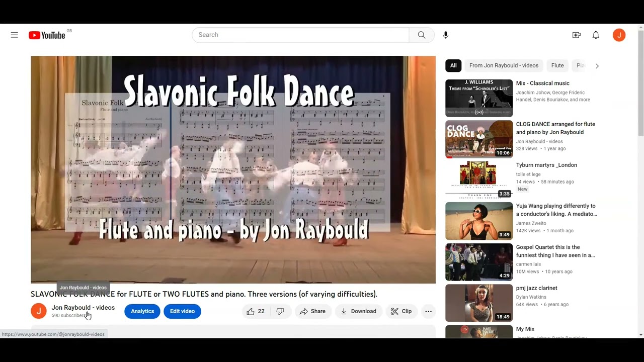Open Yuja Wang video thumbnail
The width and height of the screenshot is (644, 362).
(479, 221)
